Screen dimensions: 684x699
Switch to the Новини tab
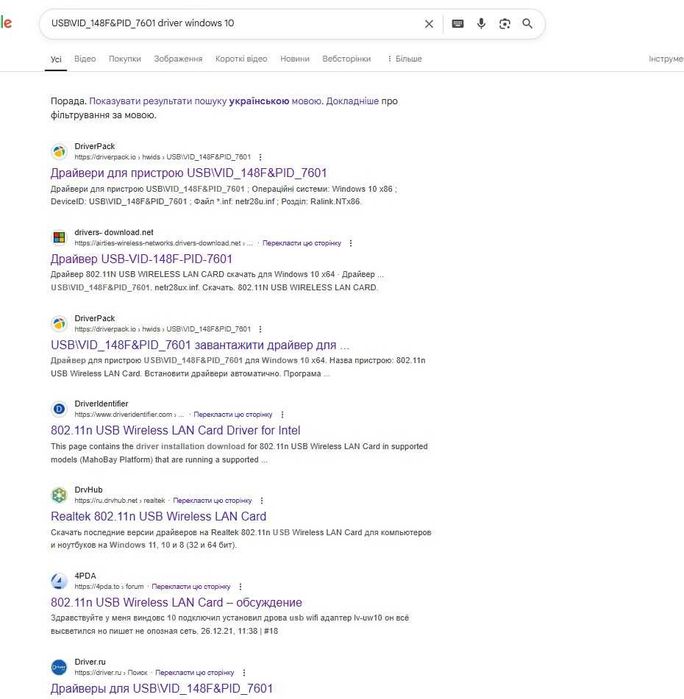(295, 59)
